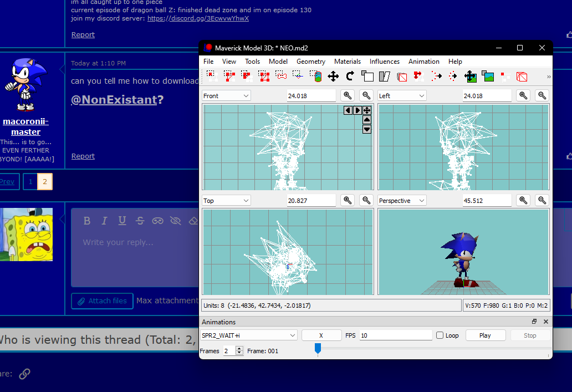Viewport: 572px width, 392px height.
Task: Zoom out on the Left viewport
Action: pyautogui.click(x=542, y=95)
